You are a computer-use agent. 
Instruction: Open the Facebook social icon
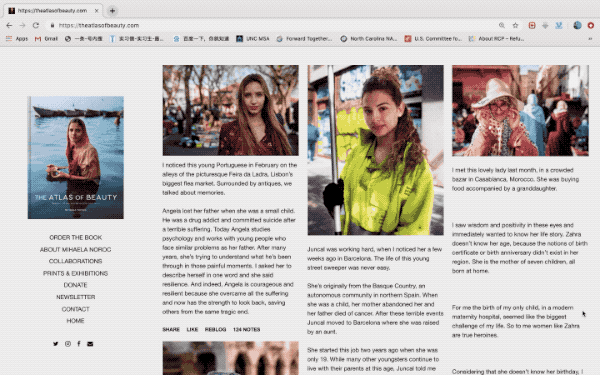[x=79, y=344]
